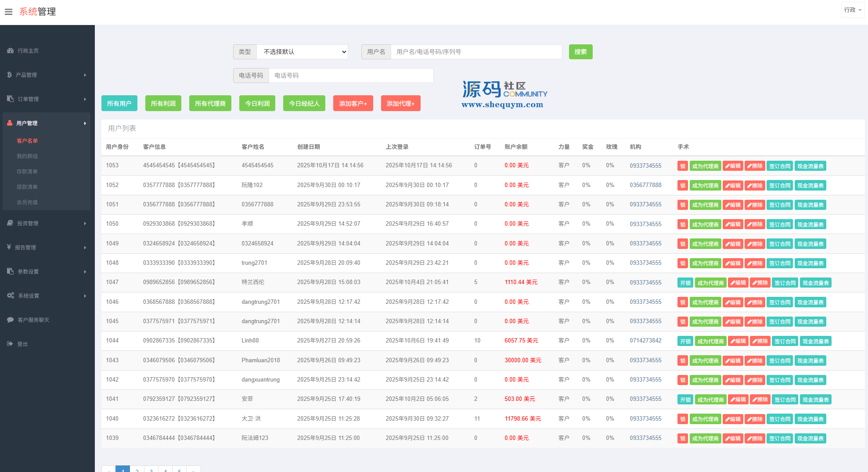
Task: Click the 电话号码 input field
Action: 350,76
